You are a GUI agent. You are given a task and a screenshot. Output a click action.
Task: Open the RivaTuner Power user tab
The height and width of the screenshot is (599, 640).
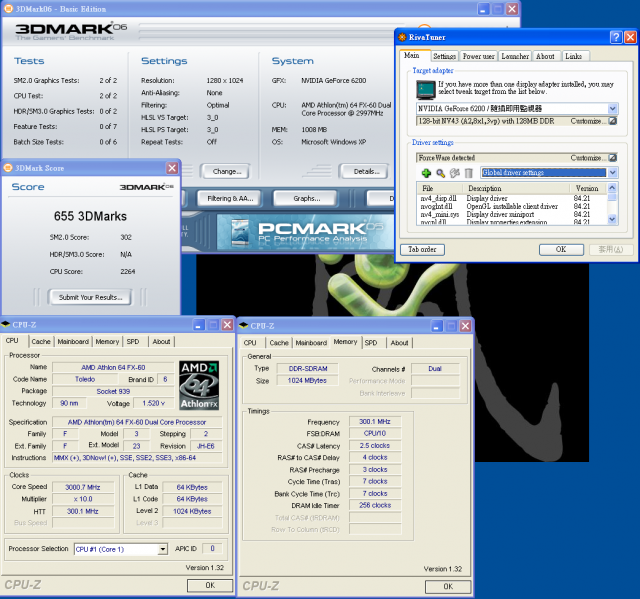point(479,56)
